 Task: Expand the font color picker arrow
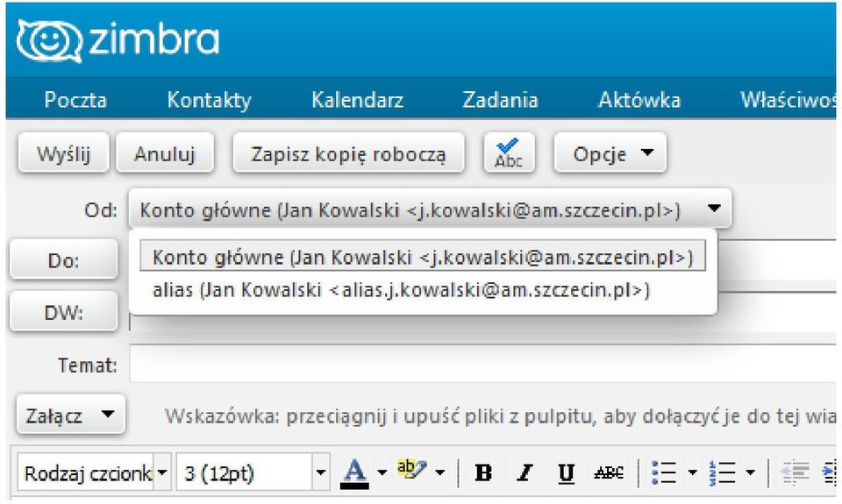(x=382, y=472)
